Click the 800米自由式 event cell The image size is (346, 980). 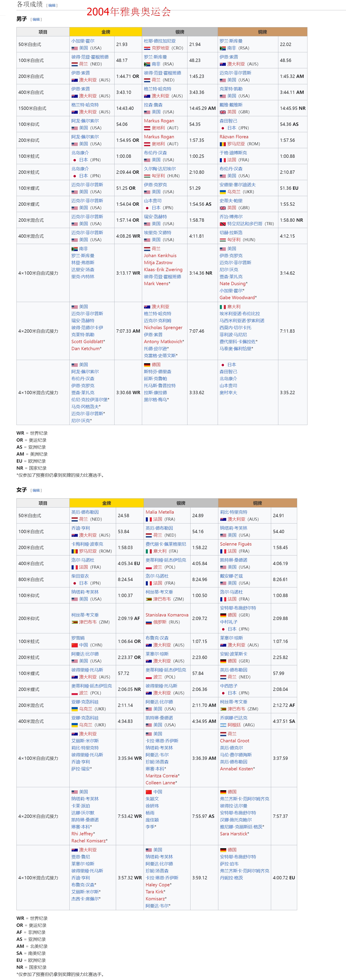point(43,580)
